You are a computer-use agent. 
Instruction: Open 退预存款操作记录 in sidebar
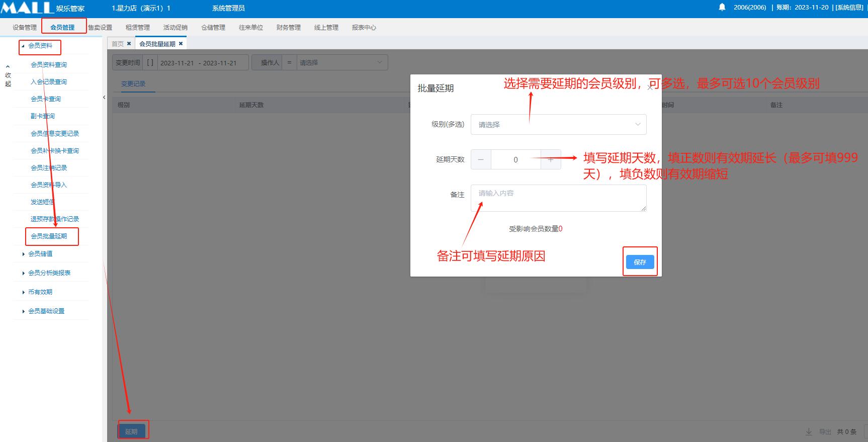click(x=55, y=219)
